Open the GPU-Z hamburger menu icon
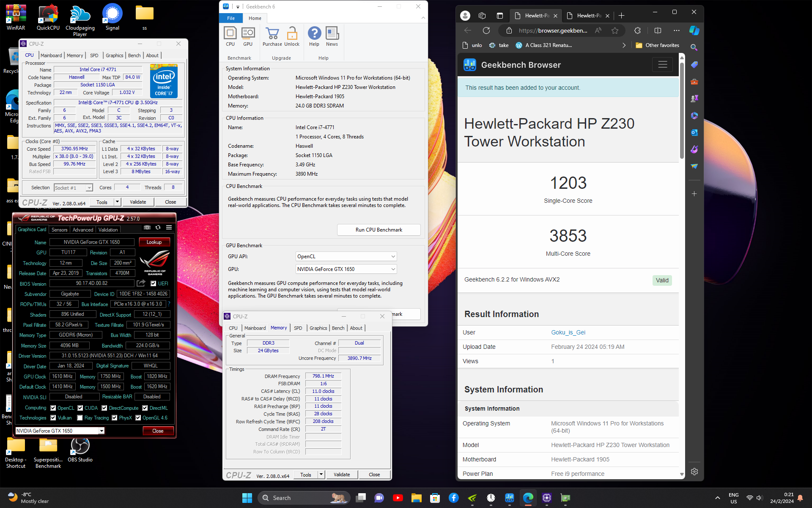Screen dimensions: 812x508 coord(169,227)
